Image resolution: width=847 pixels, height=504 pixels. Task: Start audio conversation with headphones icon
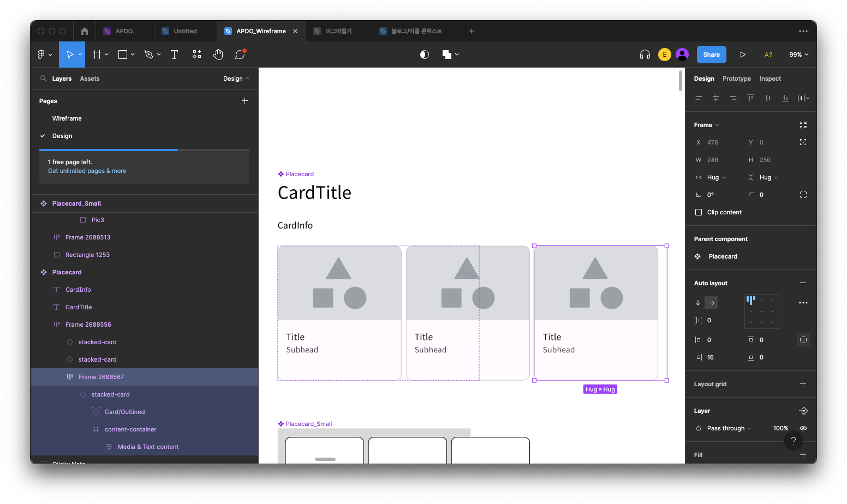[x=645, y=55]
